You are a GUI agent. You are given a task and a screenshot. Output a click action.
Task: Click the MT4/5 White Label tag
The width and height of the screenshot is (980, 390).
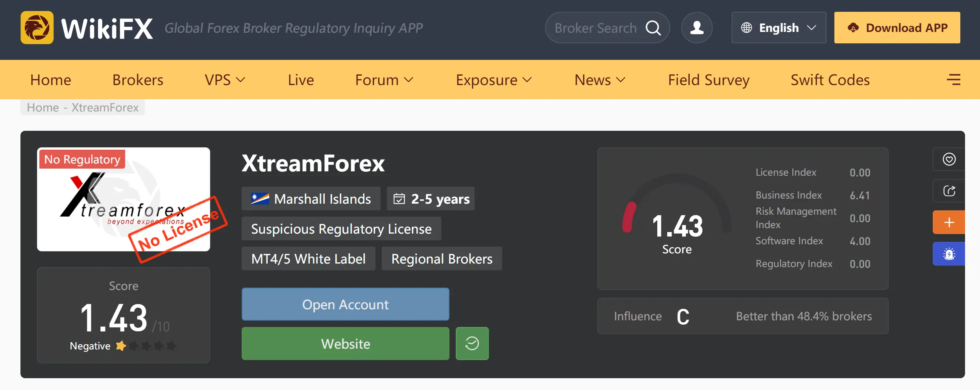309,258
